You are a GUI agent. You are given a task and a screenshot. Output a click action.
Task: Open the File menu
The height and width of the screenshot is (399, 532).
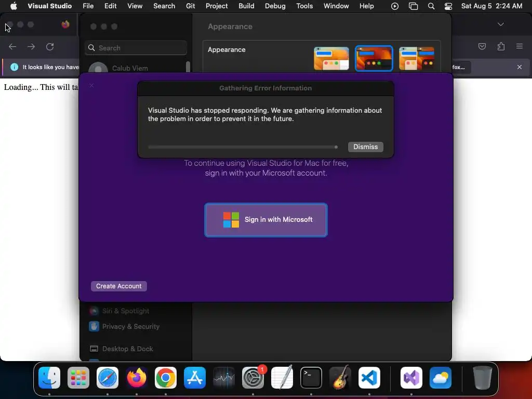pyautogui.click(x=88, y=6)
